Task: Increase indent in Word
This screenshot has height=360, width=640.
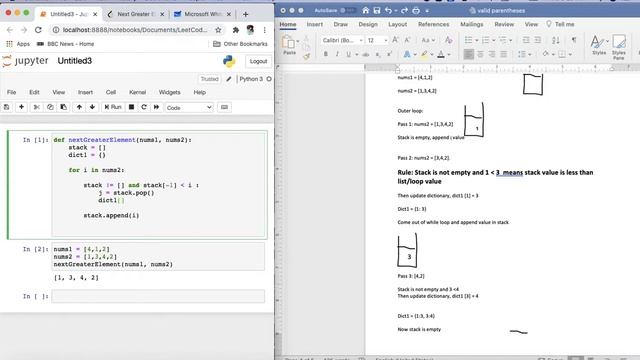Action: [538, 40]
